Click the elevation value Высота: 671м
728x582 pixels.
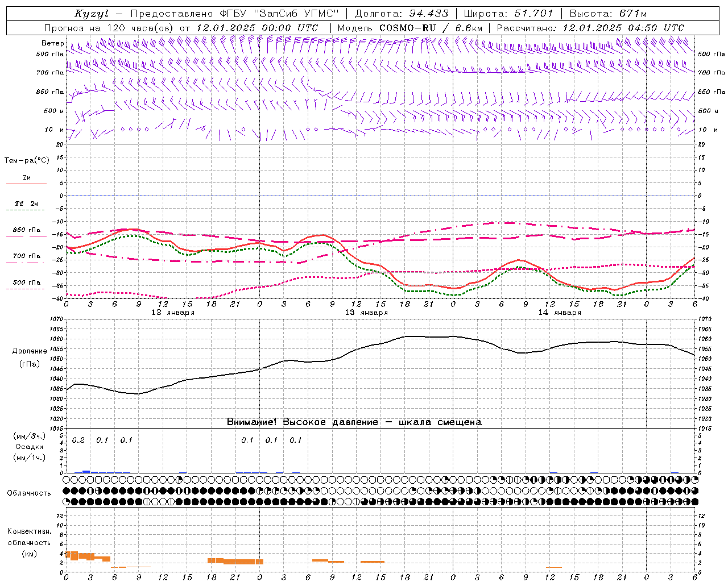(608, 14)
